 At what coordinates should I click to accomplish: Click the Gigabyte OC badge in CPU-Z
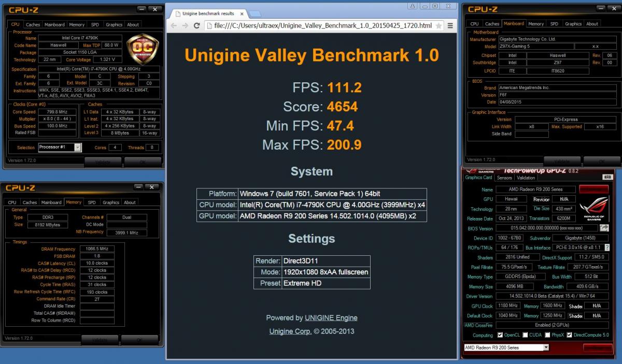tap(143, 49)
